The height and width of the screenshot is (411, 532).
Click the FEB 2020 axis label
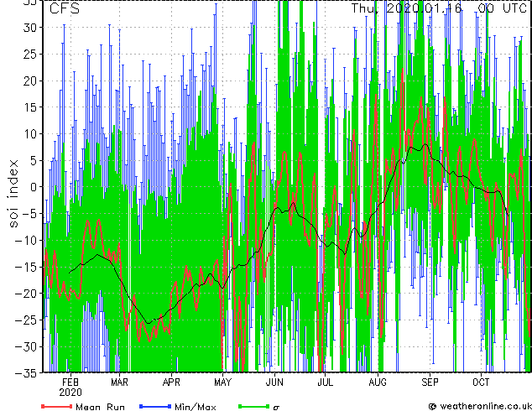click(x=70, y=388)
